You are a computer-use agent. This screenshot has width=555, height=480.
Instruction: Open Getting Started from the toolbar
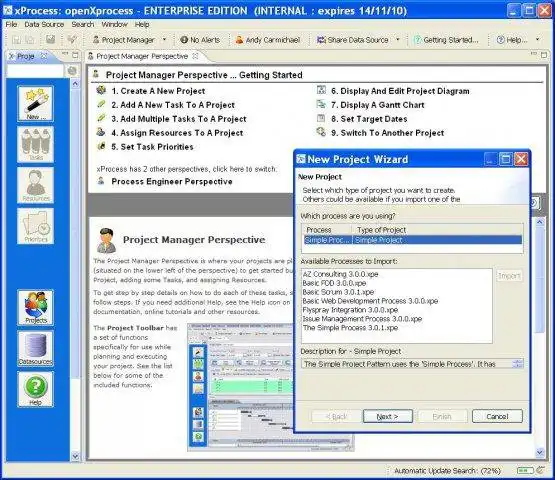[x=446, y=40]
